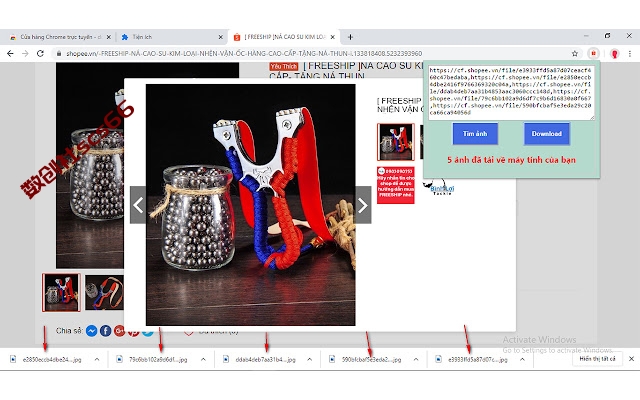Click the image URL list textarea
640x400 pixels.
point(511,93)
